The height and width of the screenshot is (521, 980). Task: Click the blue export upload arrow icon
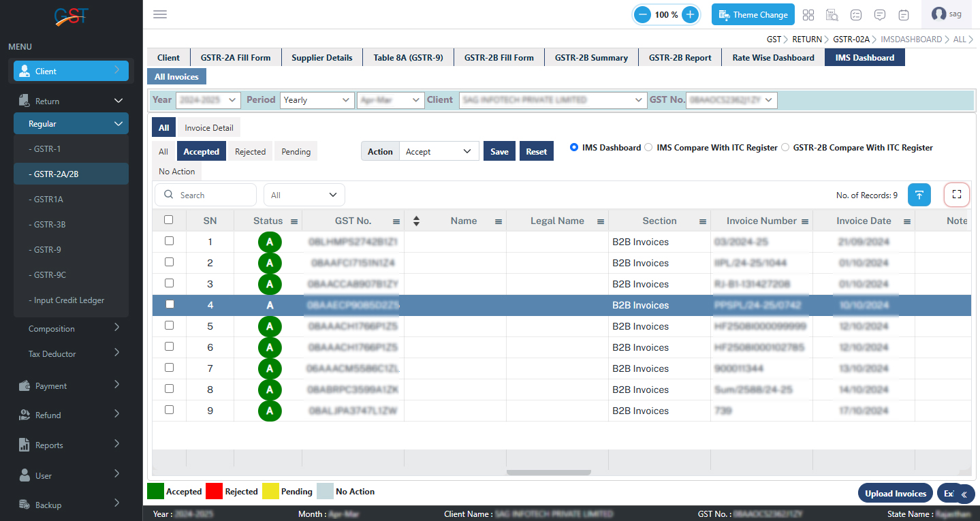tap(919, 195)
